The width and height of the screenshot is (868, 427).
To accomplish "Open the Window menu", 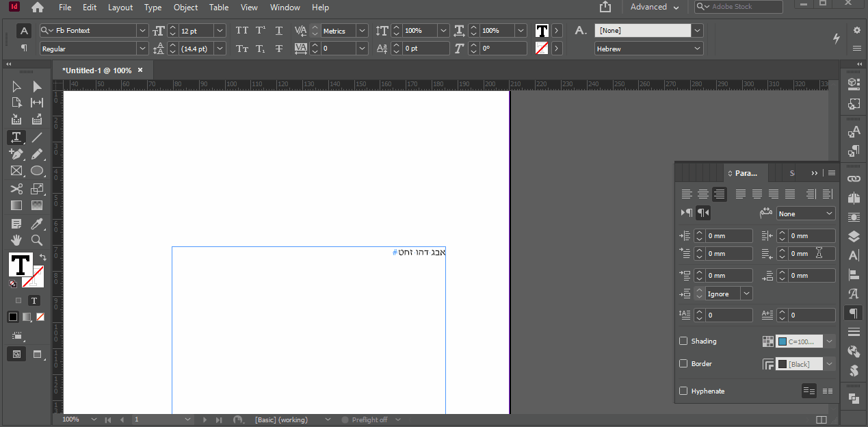I will tap(285, 8).
